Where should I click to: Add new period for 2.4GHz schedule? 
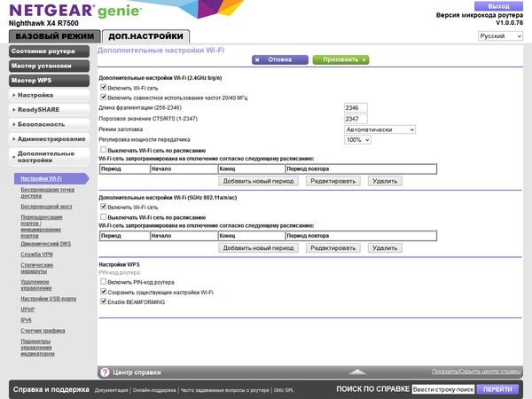pyautogui.click(x=258, y=181)
